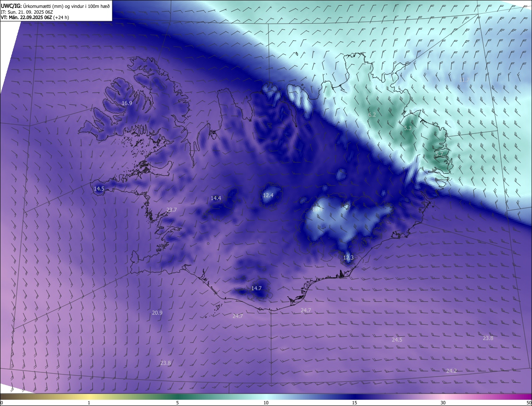Click the '30' tick on the color scale
The width and height of the screenshot is (532, 406).
pos(443,403)
